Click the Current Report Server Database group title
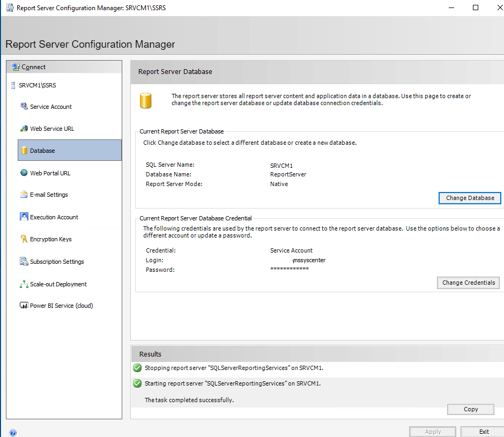 (182, 131)
